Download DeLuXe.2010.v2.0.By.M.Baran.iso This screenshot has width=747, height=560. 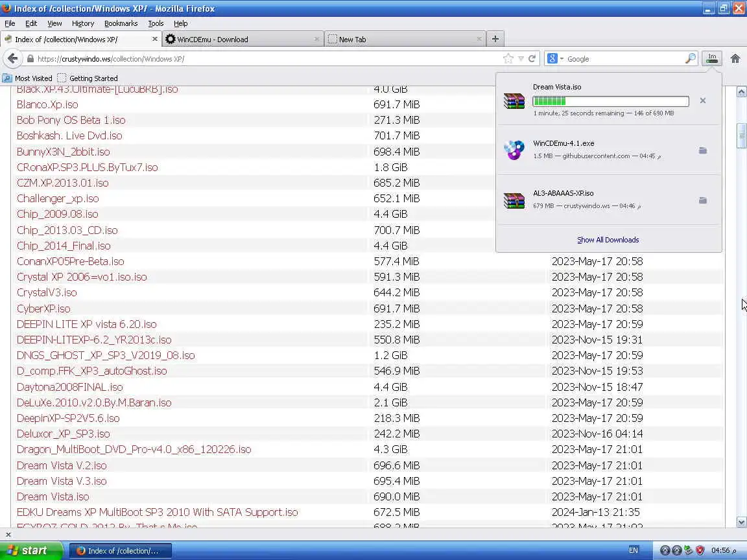point(94,402)
